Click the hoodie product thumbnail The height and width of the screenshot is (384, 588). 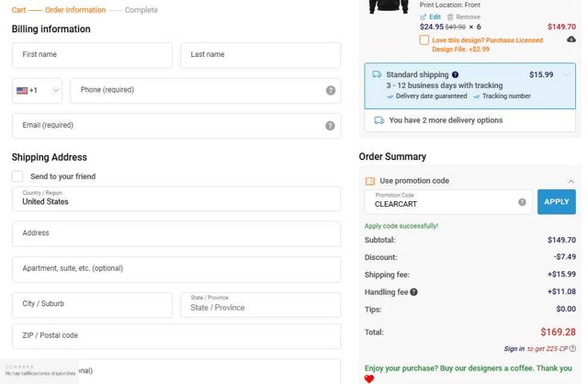[x=389, y=6]
